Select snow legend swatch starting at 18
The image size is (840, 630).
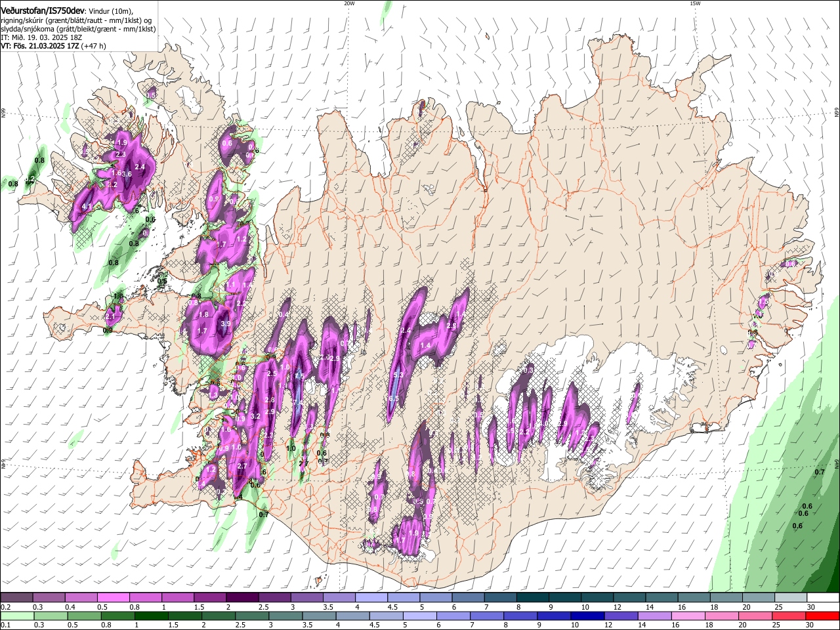[726, 598]
